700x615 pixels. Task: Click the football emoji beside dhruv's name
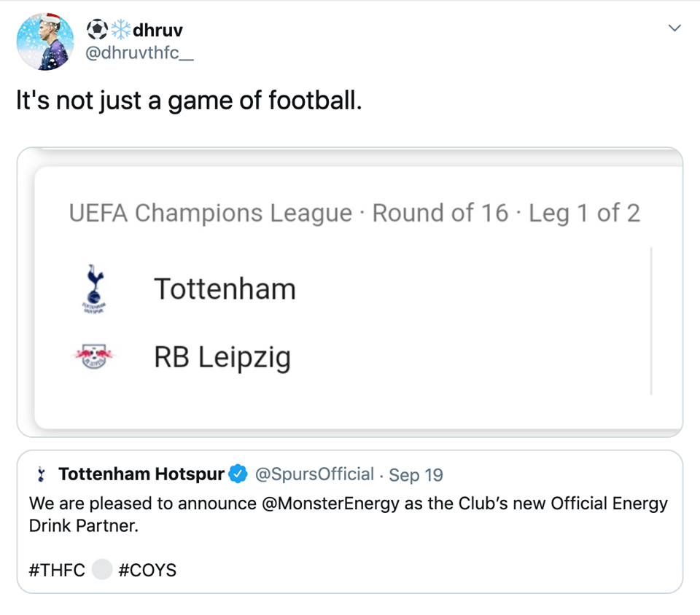(97, 30)
